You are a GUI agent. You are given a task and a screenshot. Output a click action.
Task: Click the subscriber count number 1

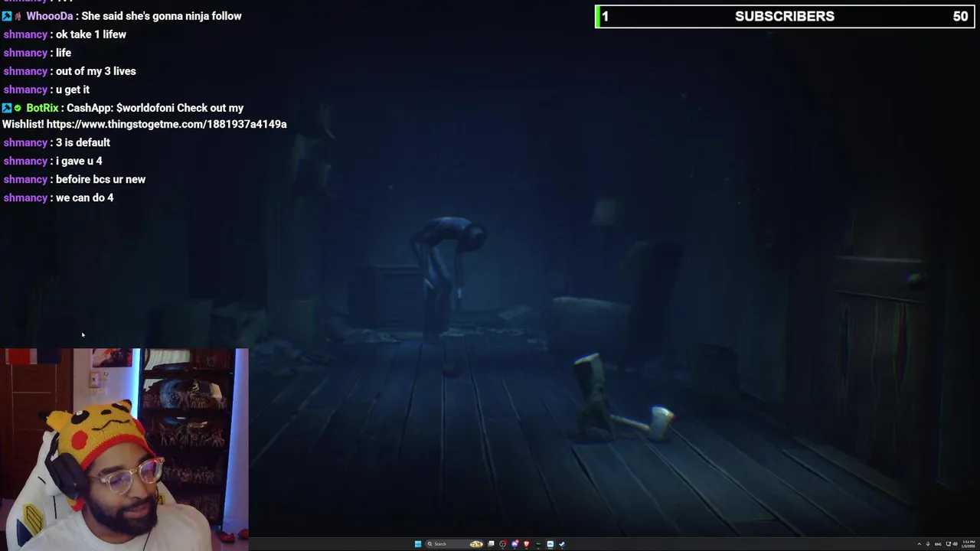click(x=605, y=16)
